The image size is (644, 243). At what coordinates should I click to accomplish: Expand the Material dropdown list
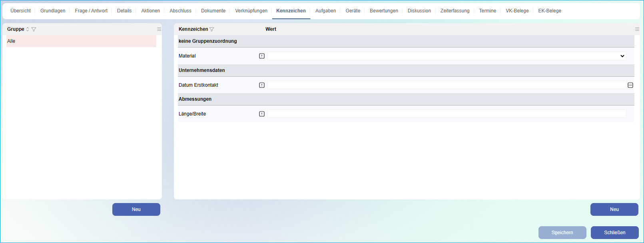(622, 56)
